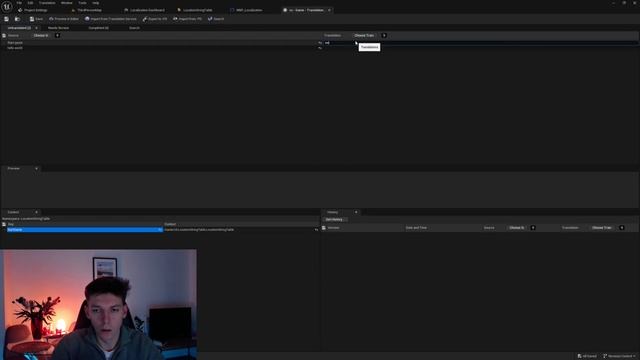
Task: Open the translation Choose font dropdown
Action: click(364, 36)
